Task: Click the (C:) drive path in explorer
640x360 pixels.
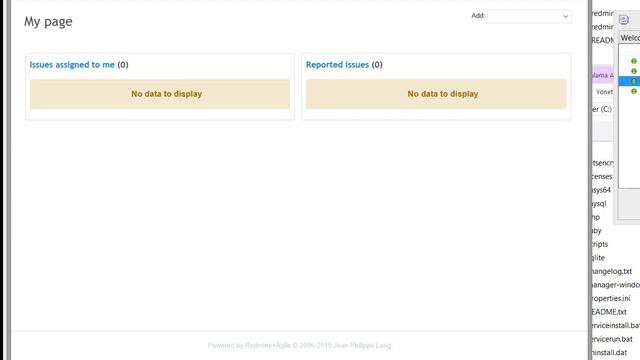Action: [x=602, y=109]
